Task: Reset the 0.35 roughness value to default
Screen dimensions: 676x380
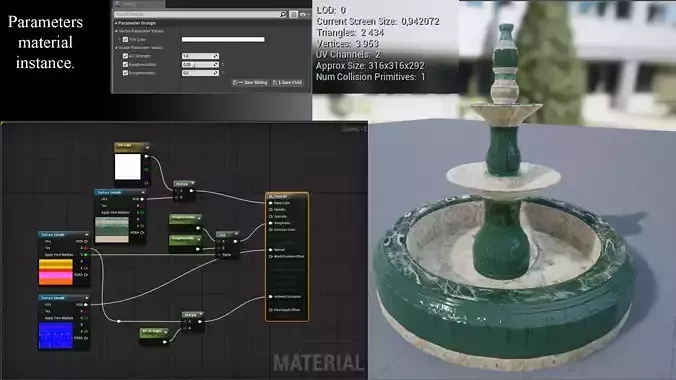Action: pyautogui.click(x=223, y=64)
